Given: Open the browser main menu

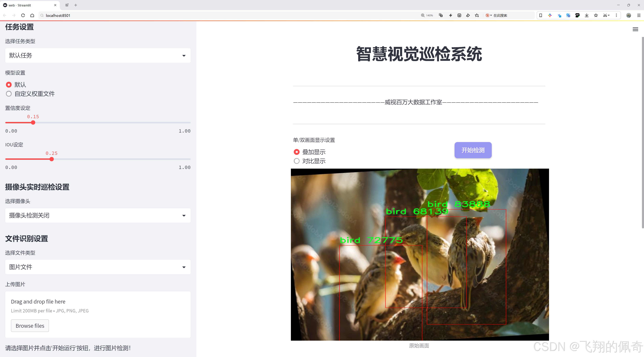Looking at the screenshot, I should pyautogui.click(x=639, y=15).
